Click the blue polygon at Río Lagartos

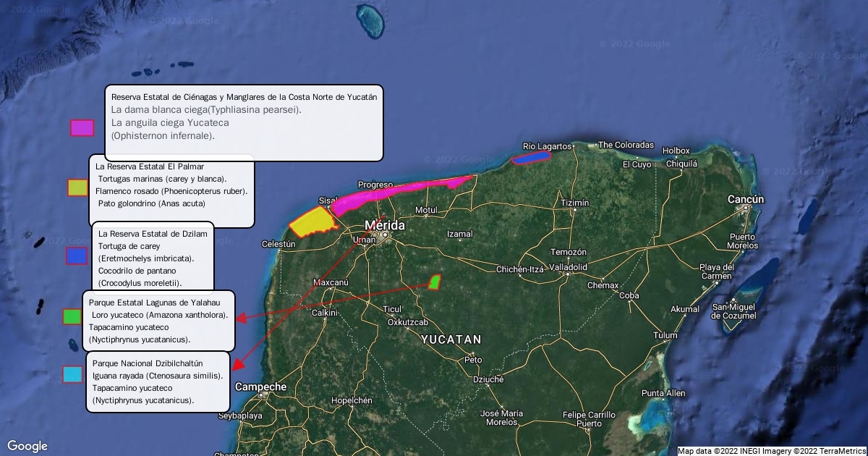(530, 157)
